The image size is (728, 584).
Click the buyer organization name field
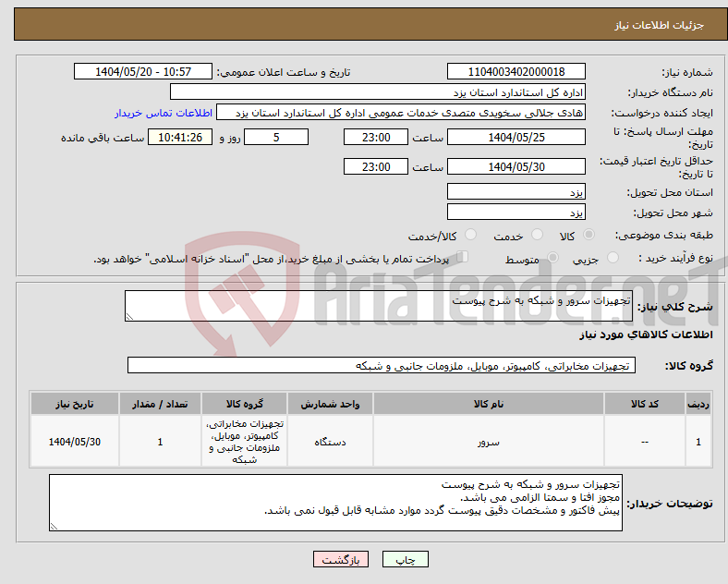point(378,91)
